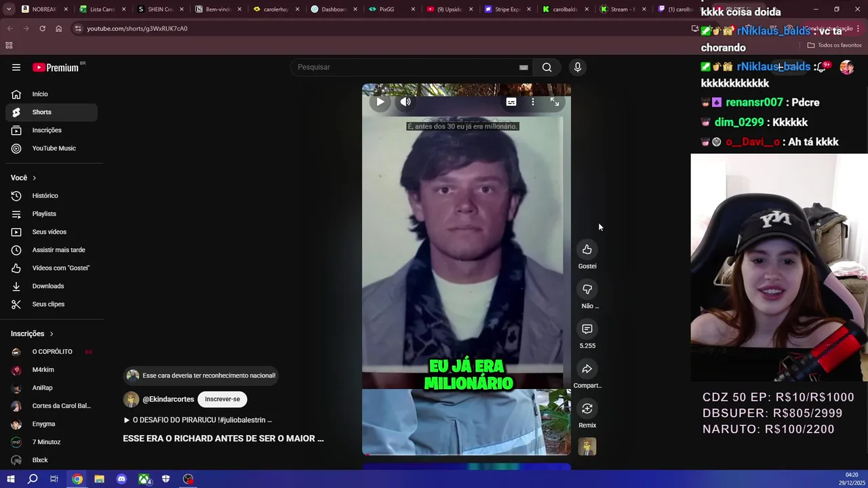Screen dimensions: 868x488
Task: Open the Enygma channel
Action: [x=52, y=424]
